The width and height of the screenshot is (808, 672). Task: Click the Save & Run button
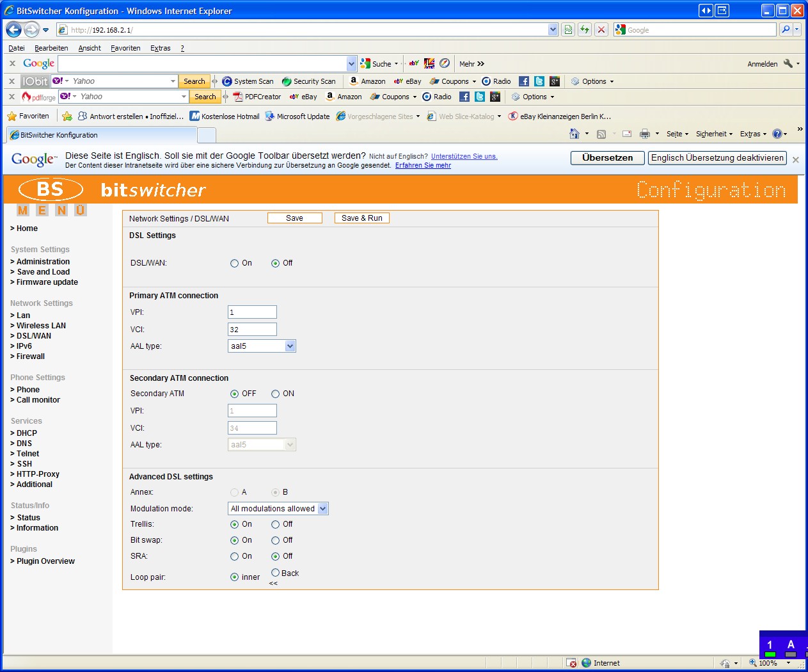[361, 218]
